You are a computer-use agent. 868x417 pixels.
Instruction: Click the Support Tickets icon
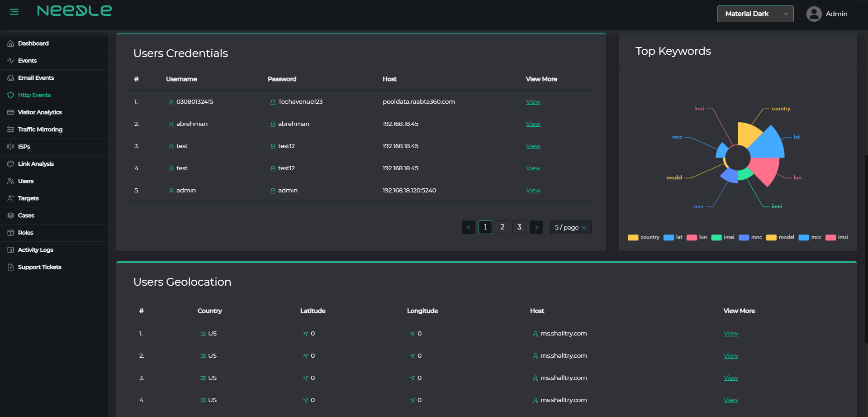(x=10, y=267)
